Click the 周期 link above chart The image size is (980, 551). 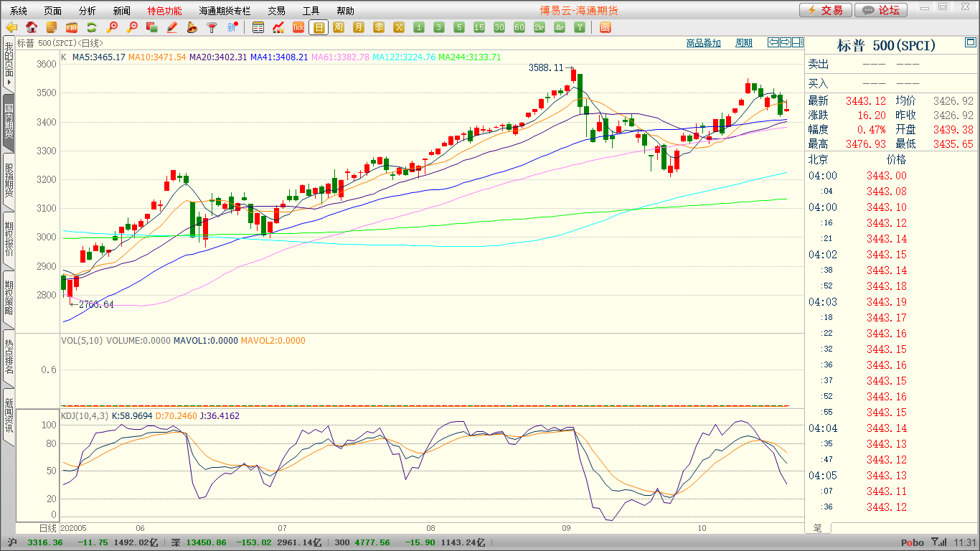pyautogui.click(x=744, y=43)
